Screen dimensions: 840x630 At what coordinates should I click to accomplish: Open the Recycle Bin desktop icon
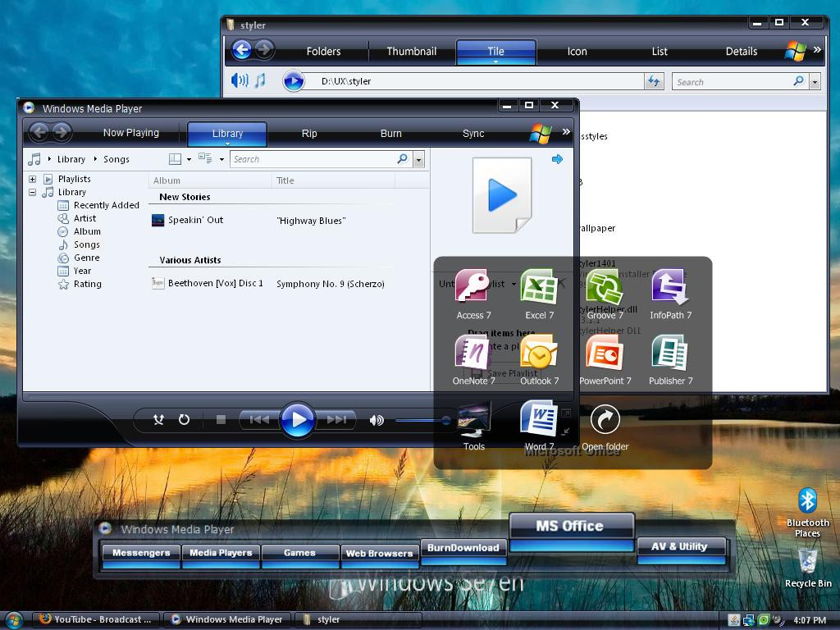click(807, 561)
